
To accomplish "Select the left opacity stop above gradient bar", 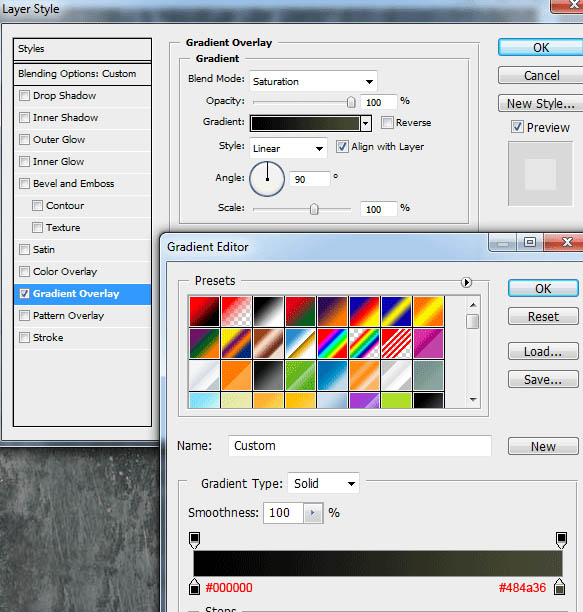I will [x=194, y=540].
